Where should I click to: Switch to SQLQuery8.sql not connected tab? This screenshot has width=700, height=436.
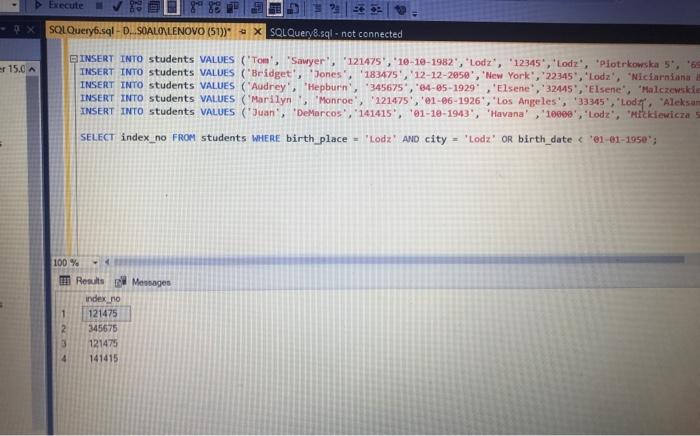336,33
